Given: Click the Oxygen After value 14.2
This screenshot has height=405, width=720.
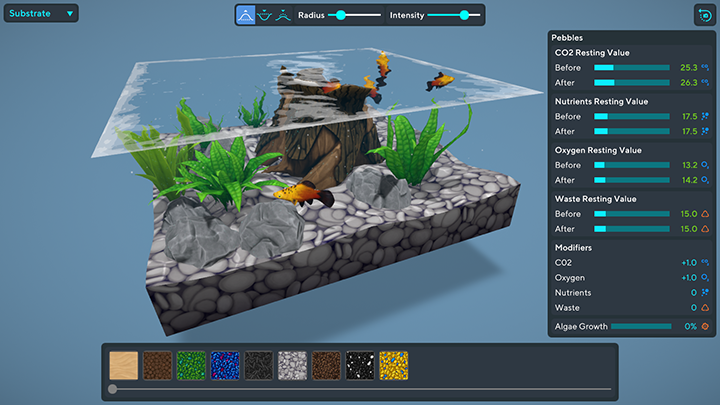Looking at the screenshot, I should [689, 180].
